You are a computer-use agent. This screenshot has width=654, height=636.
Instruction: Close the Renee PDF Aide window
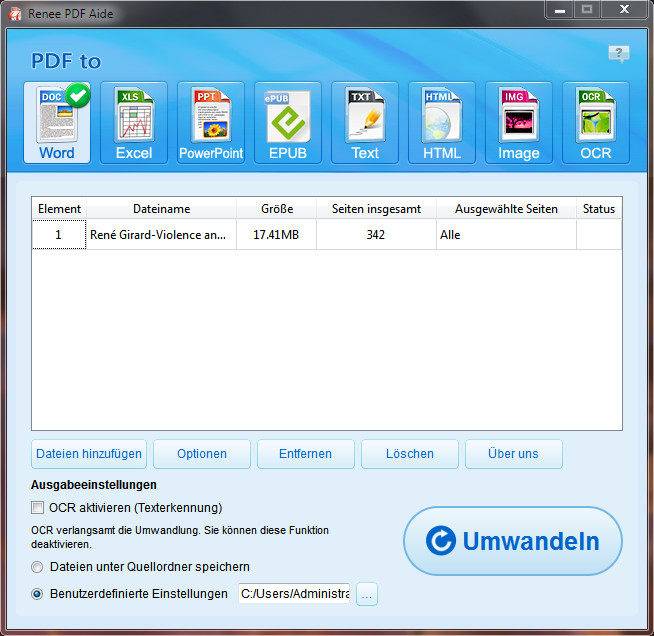[624, 10]
